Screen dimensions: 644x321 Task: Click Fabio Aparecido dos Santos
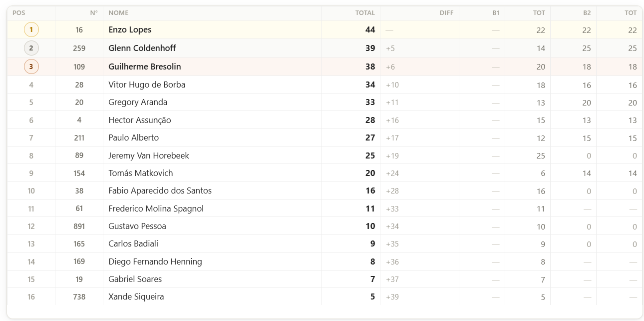coord(160,191)
